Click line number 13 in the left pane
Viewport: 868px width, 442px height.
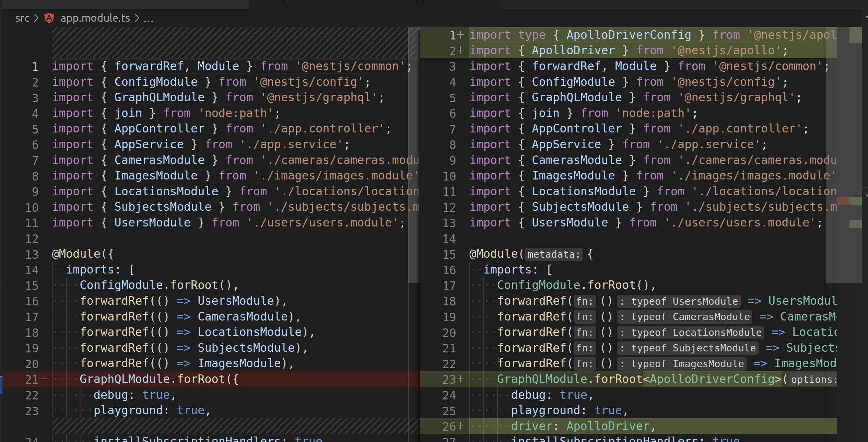32,254
